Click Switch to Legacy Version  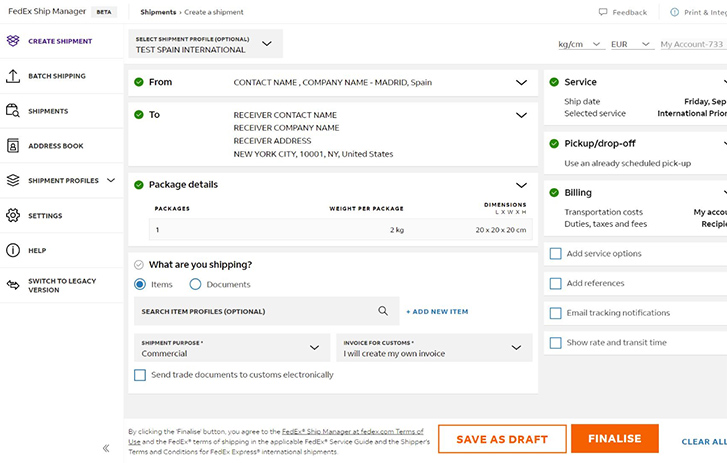pos(62,285)
